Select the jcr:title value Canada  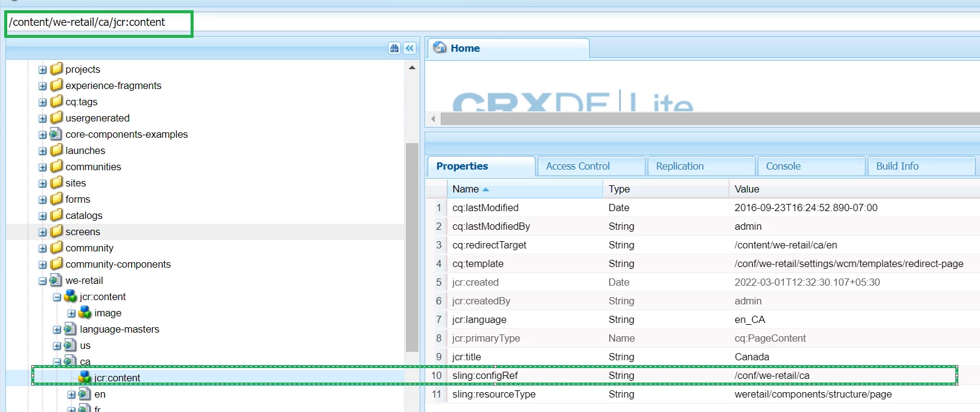pyautogui.click(x=752, y=357)
